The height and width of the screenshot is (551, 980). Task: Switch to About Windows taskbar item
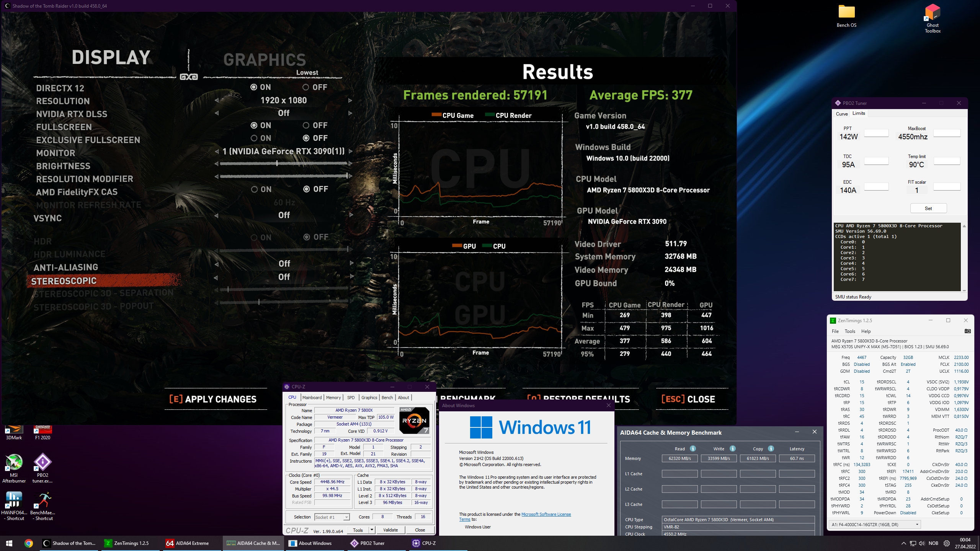coord(315,543)
